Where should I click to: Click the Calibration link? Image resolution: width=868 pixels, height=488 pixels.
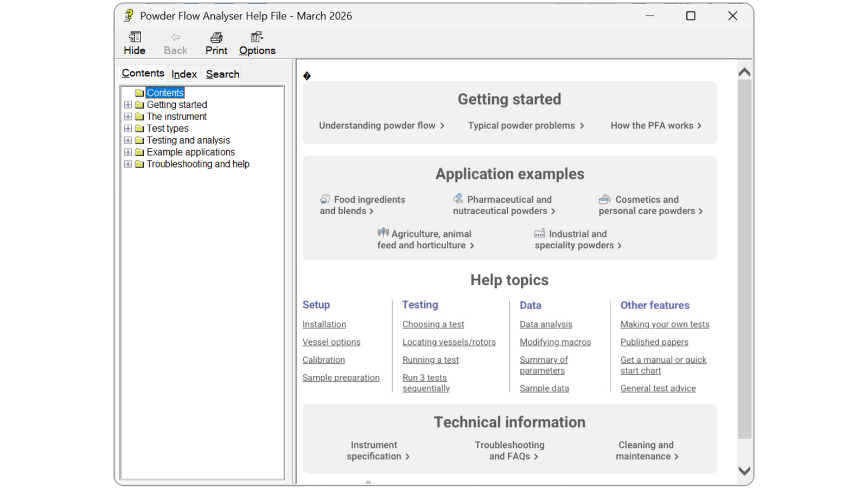pyautogui.click(x=323, y=360)
